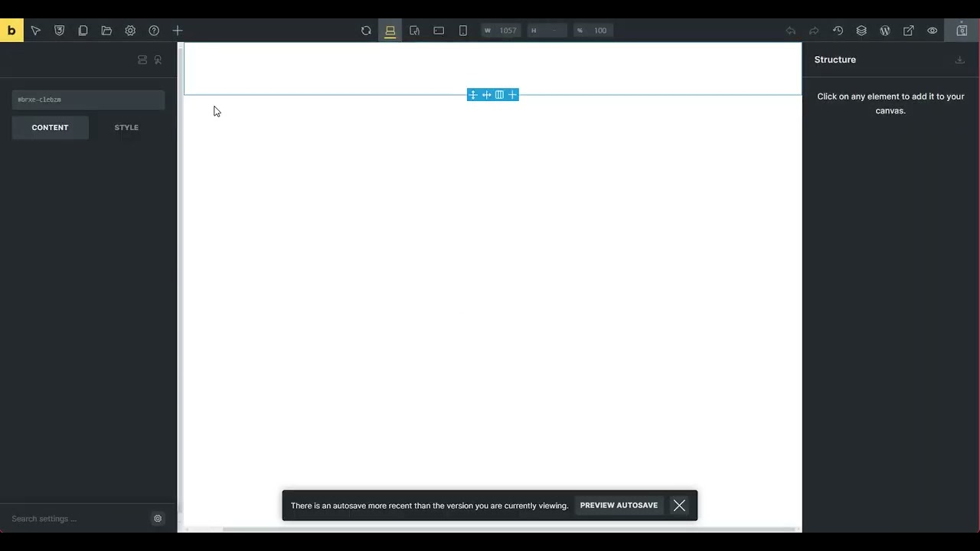Click the reload canvas icon
Screen dimensions: 980x551
click(366, 31)
